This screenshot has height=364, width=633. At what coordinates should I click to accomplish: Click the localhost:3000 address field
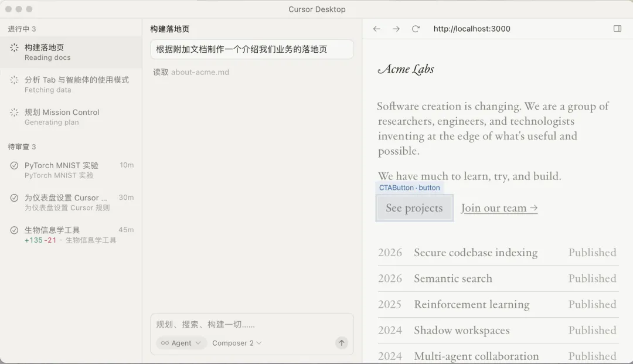coord(472,29)
